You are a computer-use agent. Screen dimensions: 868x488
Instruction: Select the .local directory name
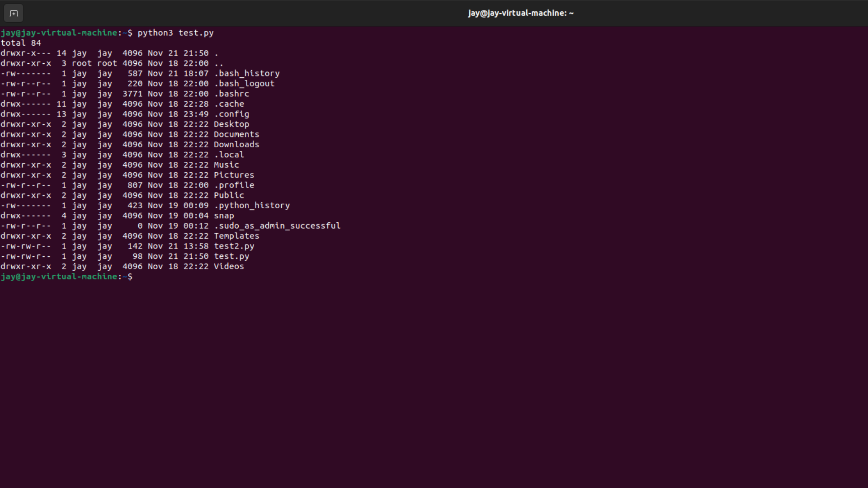tap(229, 155)
